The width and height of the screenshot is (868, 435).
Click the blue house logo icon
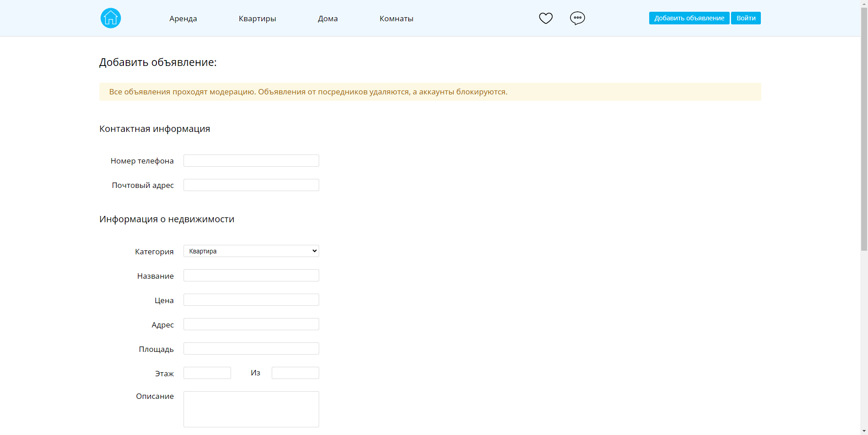pyautogui.click(x=111, y=18)
